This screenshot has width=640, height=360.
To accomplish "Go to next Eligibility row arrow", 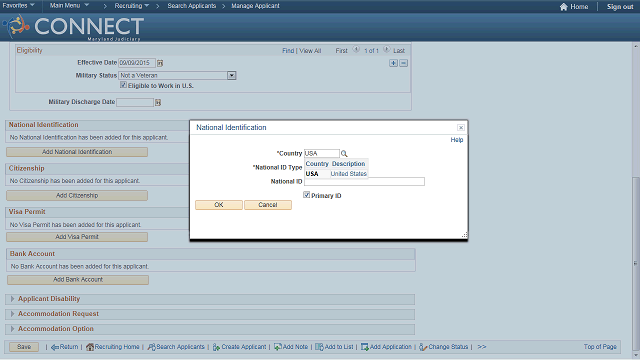I will tap(386, 50).
